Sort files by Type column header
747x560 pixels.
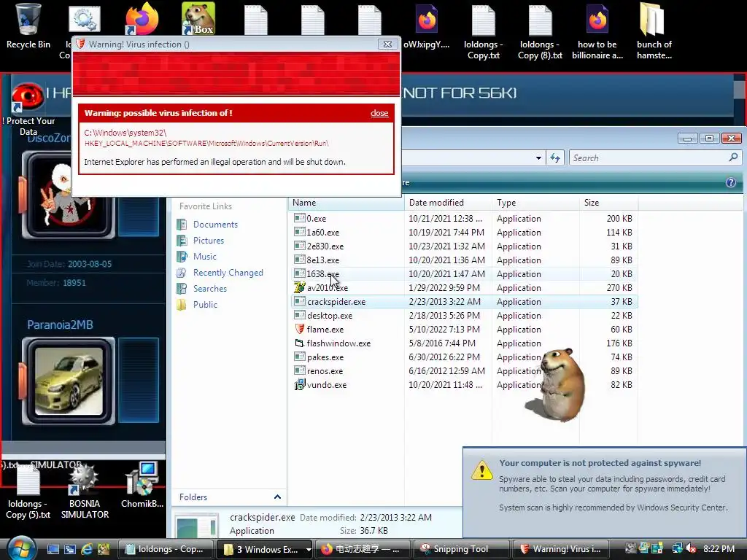click(535, 203)
